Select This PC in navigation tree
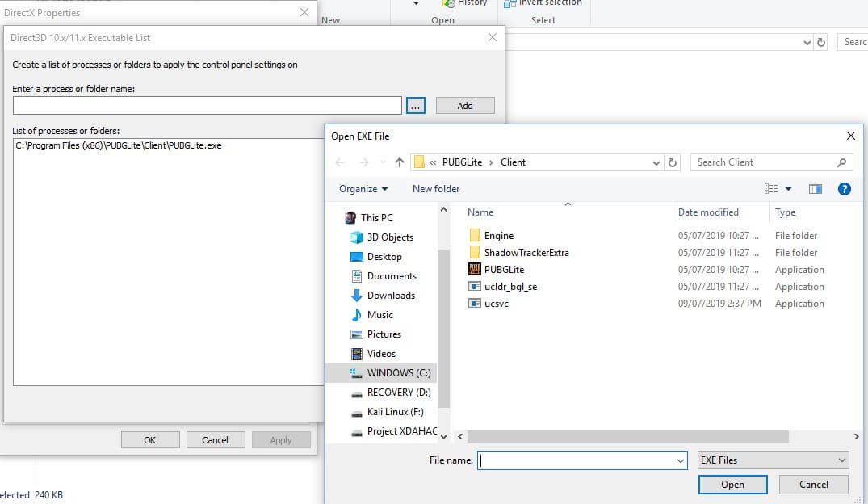Image resolution: width=868 pixels, height=504 pixels. 377,217
